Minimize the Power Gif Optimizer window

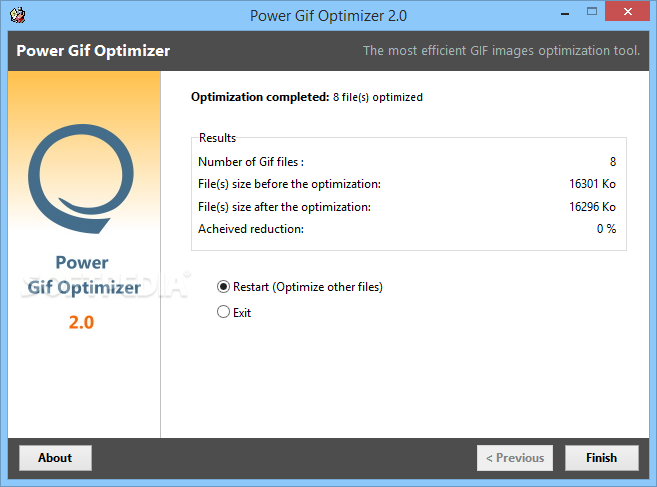click(x=565, y=14)
